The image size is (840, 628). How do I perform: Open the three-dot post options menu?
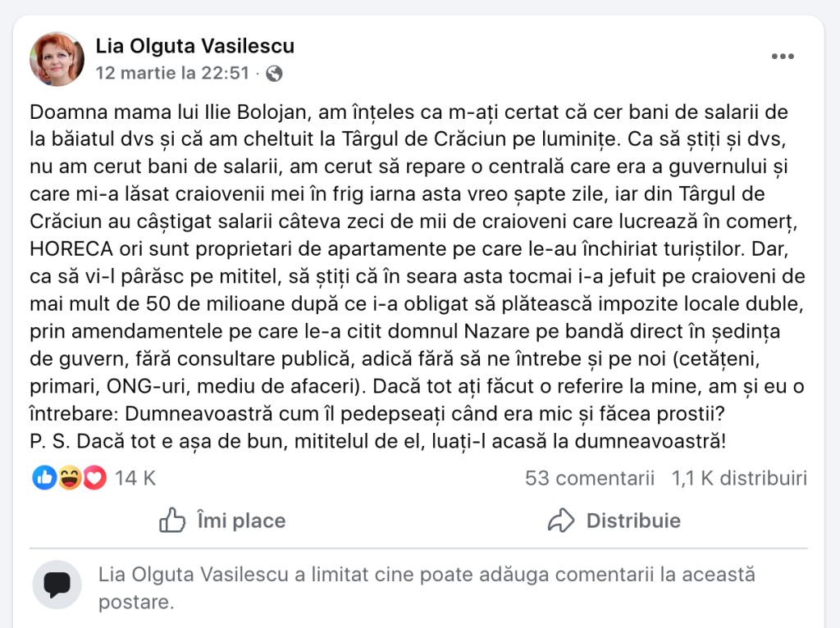[783, 57]
